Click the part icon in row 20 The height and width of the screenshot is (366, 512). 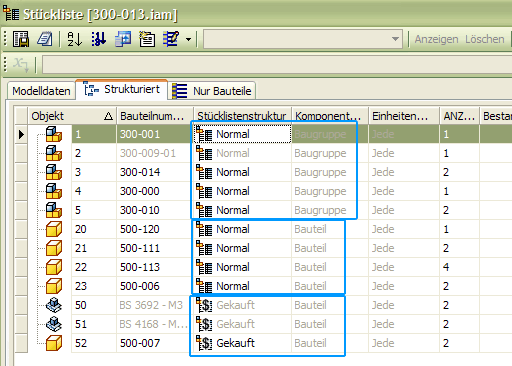[54, 229]
